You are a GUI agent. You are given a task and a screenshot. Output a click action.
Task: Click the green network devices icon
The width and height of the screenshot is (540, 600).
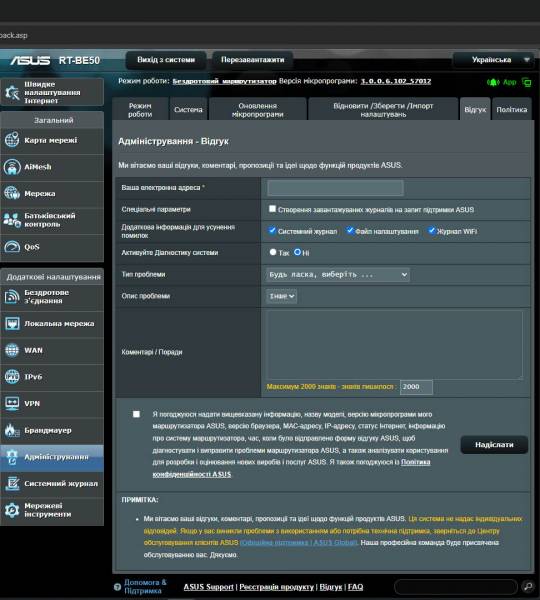(x=527, y=82)
